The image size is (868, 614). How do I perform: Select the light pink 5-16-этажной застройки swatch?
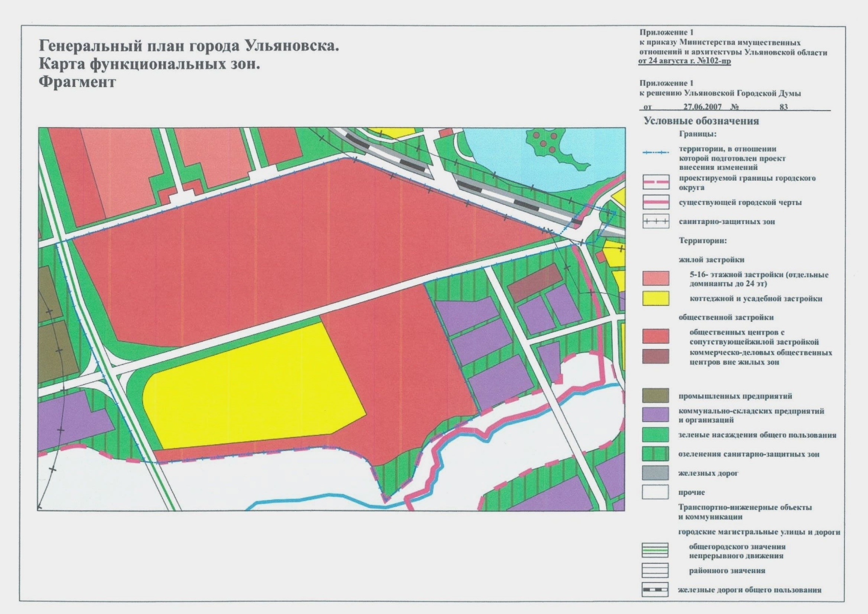655,278
